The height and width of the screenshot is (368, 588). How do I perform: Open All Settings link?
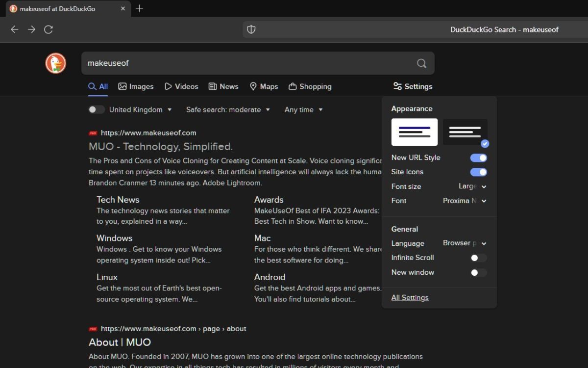[410, 297]
